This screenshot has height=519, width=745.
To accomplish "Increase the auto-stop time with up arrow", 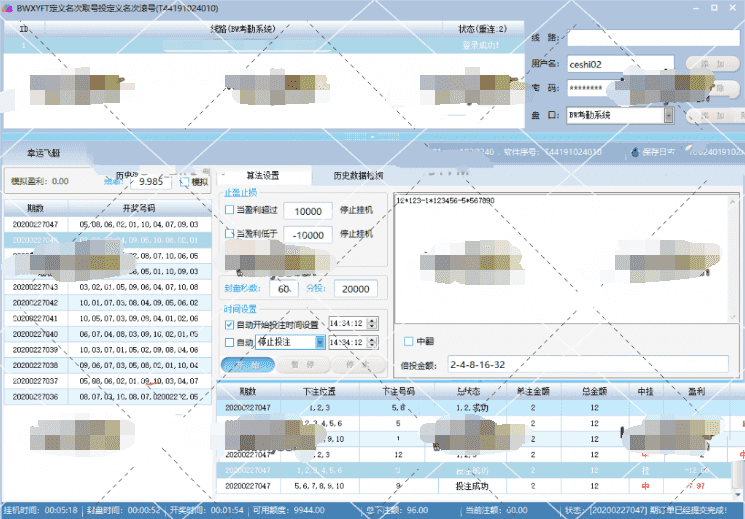I will pos(372,339).
